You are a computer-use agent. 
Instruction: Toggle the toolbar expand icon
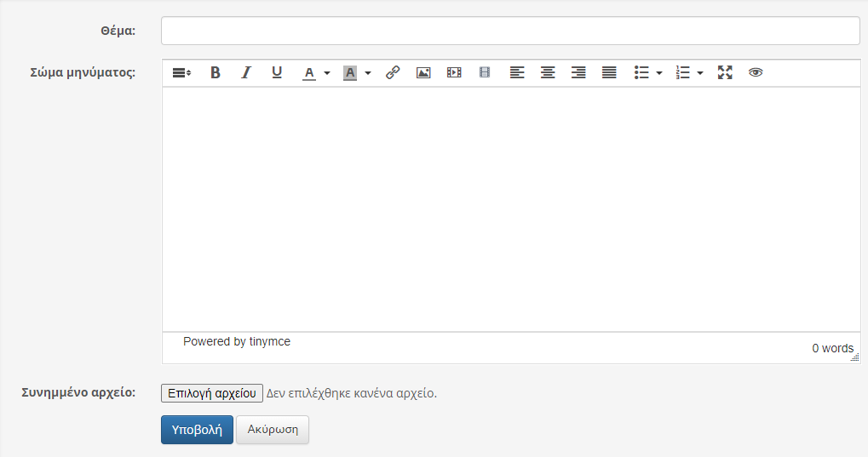point(181,73)
